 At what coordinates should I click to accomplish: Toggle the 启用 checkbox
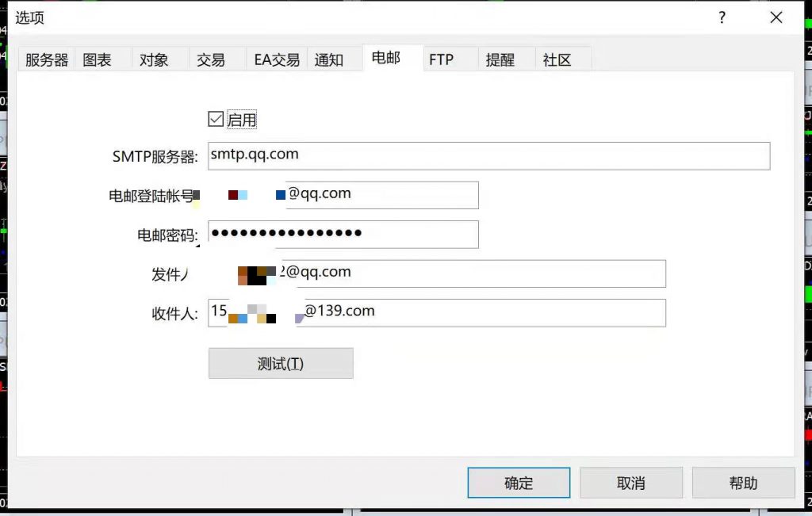point(216,120)
